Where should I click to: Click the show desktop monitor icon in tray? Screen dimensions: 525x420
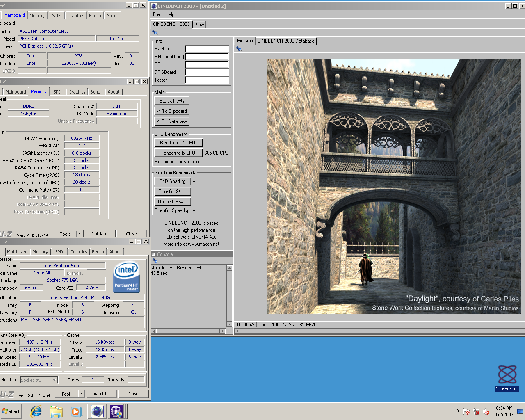click(520, 411)
